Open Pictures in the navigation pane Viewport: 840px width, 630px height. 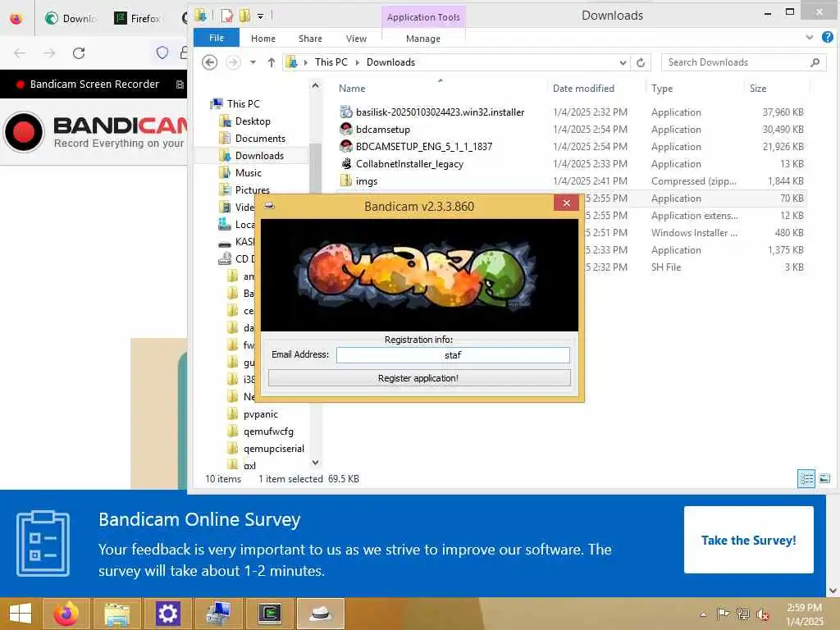click(253, 189)
